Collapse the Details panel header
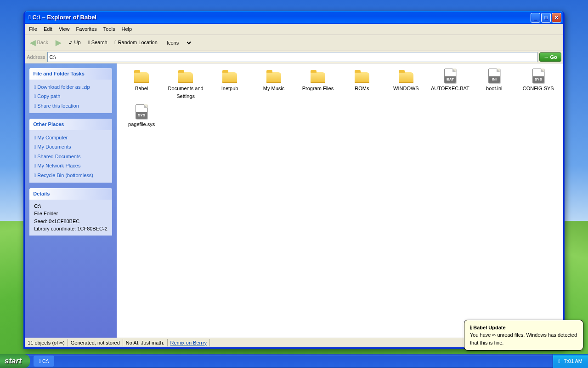The width and height of the screenshot is (588, 368). click(x=71, y=194)
